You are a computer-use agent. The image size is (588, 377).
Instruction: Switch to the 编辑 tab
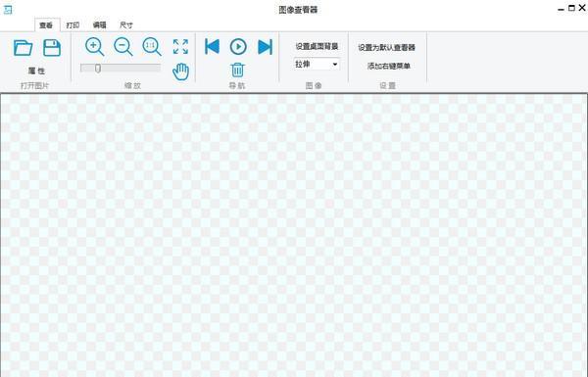click(99, 25)
